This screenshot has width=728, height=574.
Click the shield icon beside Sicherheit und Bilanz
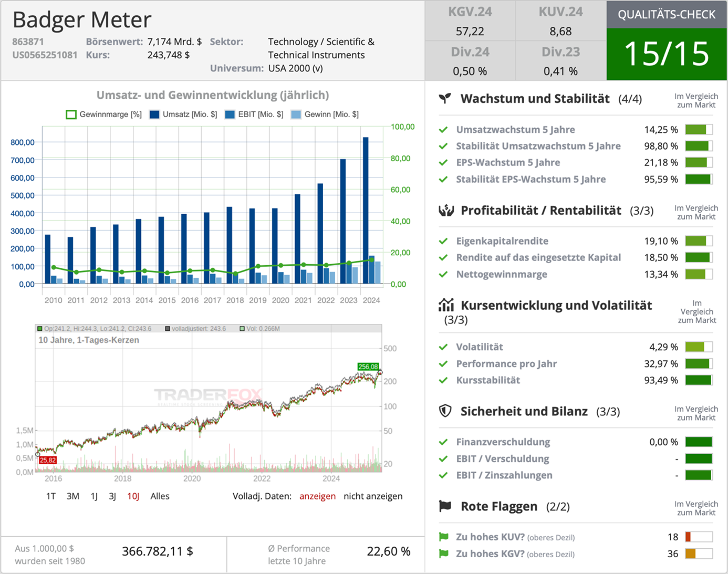coord(445,411)
